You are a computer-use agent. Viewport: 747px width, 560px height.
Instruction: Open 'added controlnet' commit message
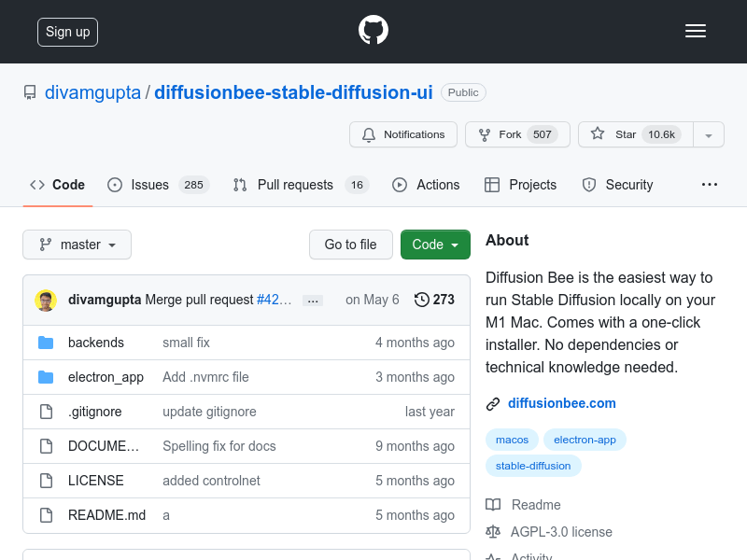pos(211,481)
